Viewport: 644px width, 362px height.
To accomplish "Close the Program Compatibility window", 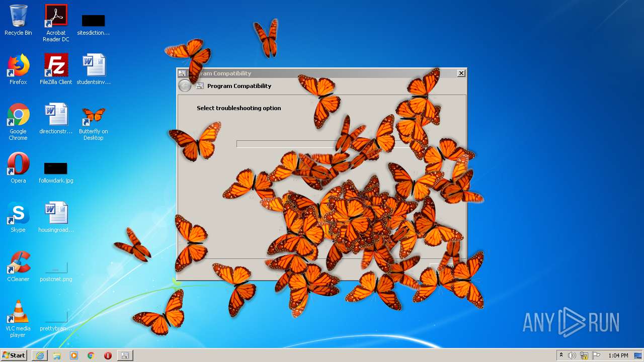I will pyautogui.click(x=461, y=73).
